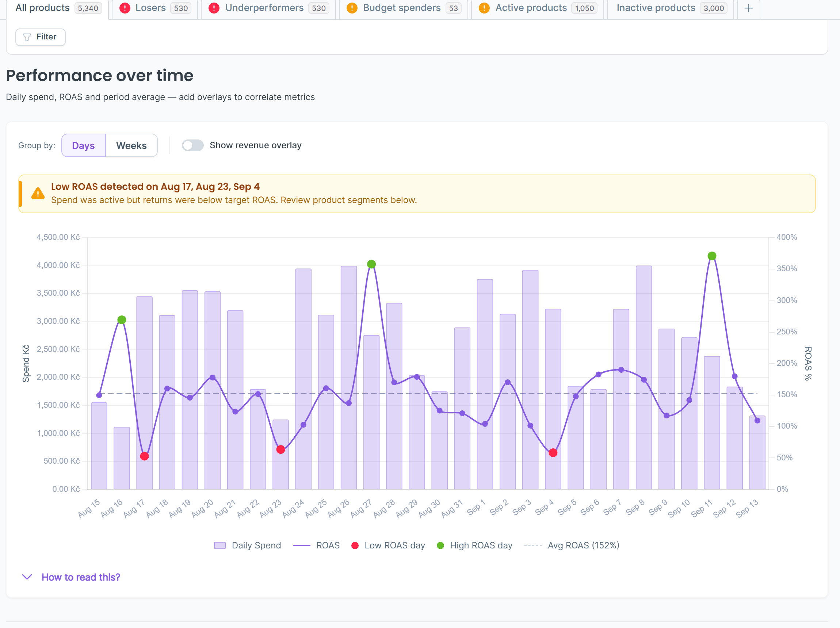Select the green high ROAS point on Aug 27
Viewport: 840px width, 628px height.
[x=371, y=264]
